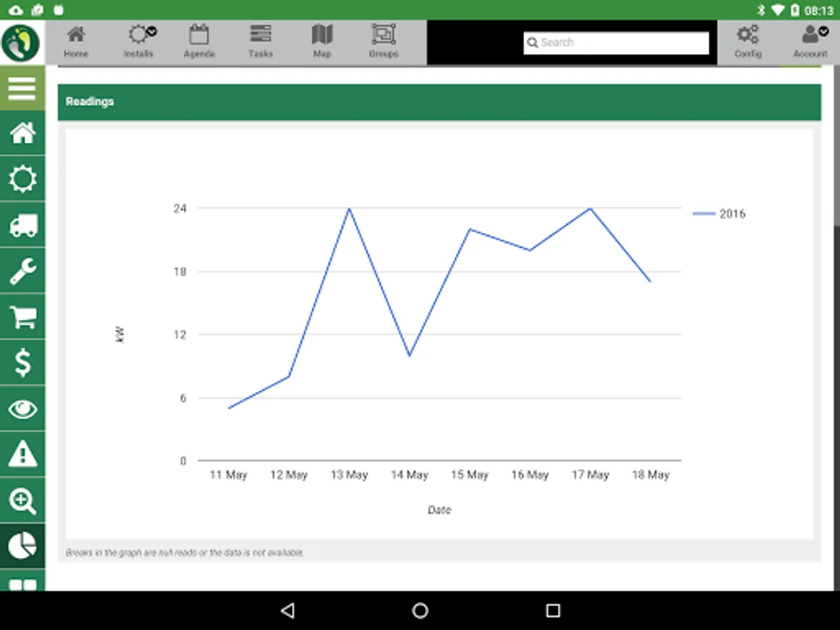Click the 2016 legend entry on chart
The width and height of the screenshot is (840, 630).
[x=720, y=214]
